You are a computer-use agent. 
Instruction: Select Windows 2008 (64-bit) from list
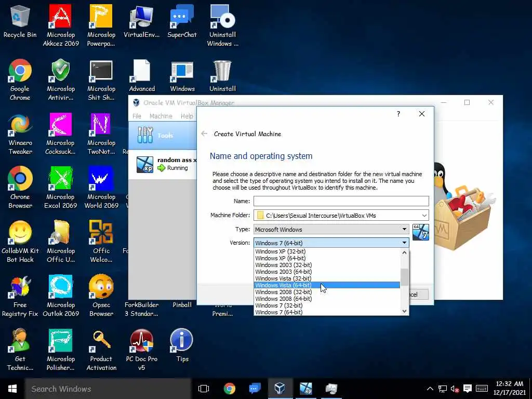[x=327, y=299]
